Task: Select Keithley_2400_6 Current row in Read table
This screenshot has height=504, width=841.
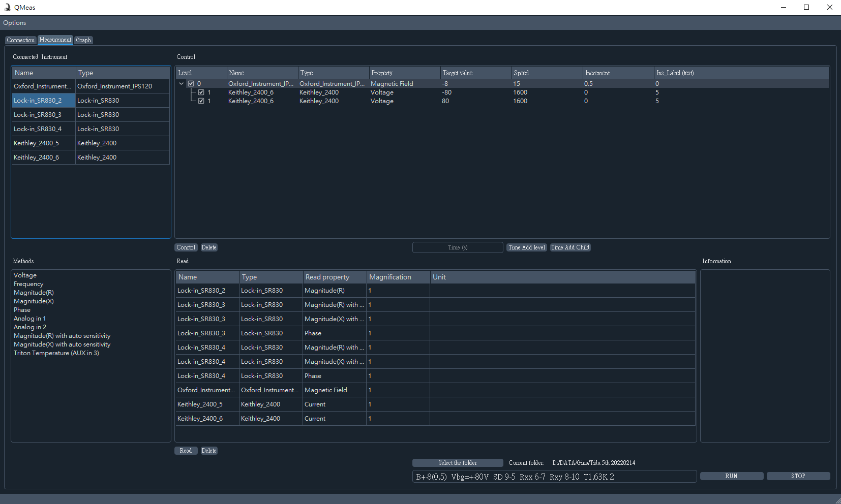Action: tap(435, 419)
